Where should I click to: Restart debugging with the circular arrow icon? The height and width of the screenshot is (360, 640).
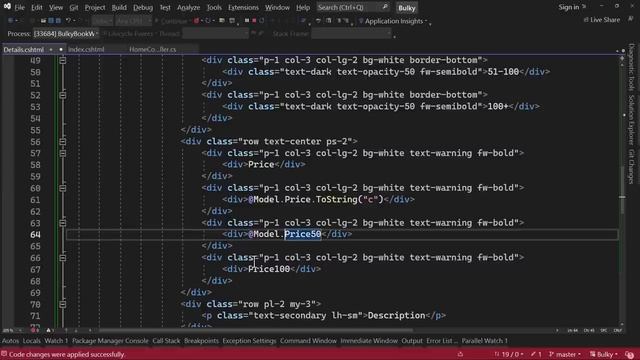point(262,20)
